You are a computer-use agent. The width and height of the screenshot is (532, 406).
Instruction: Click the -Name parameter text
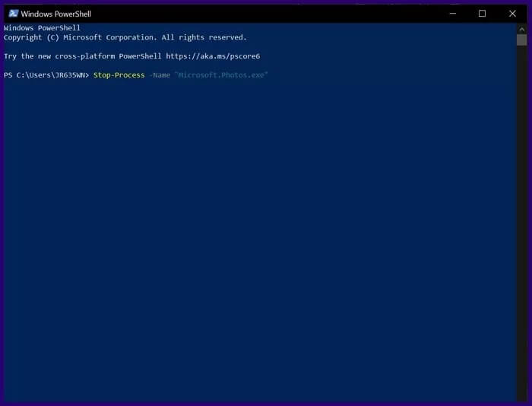[160, 75]
